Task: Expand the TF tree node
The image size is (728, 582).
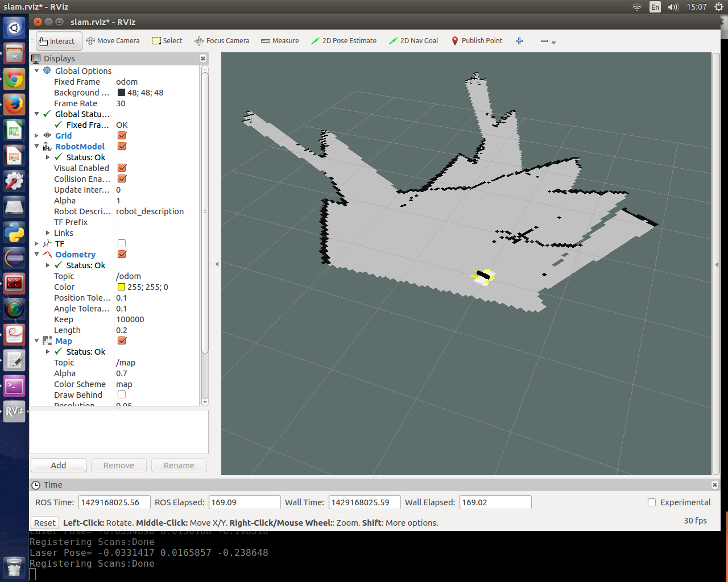Action: (37, 243)
